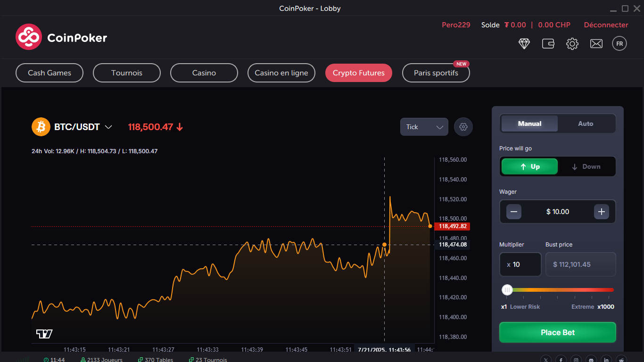Open the mail envelope icon
644x362 pixels.
(596, 43)
